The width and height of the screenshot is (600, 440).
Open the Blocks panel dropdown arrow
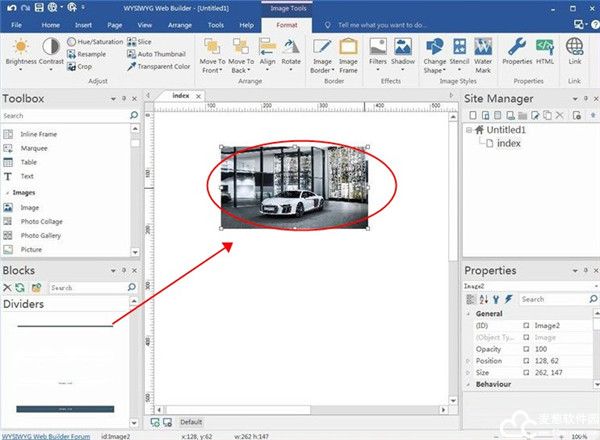(113, 271)
